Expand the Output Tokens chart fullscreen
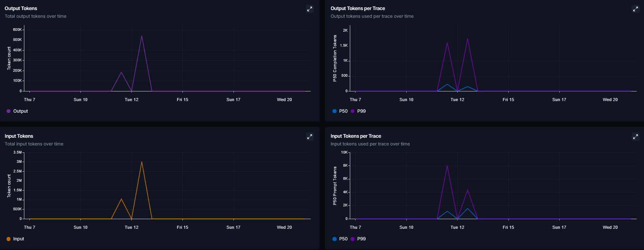Image resolution: width=644 pixels, height=250 pixels. (x=310, y=9)
